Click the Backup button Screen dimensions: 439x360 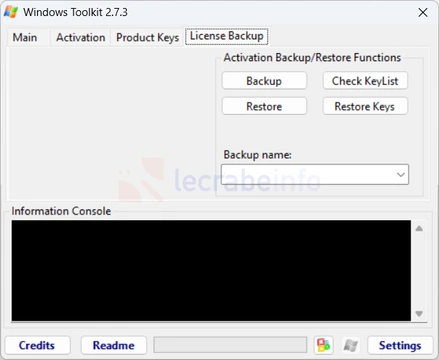[x=264, y=81]
